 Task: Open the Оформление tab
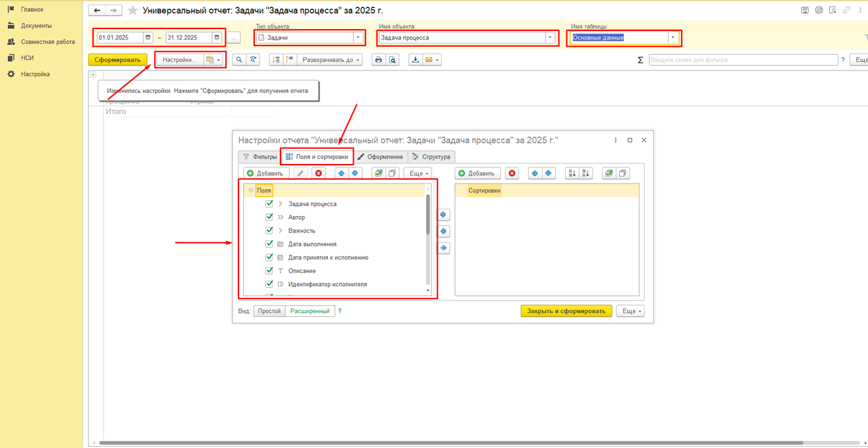pos(380,157)
